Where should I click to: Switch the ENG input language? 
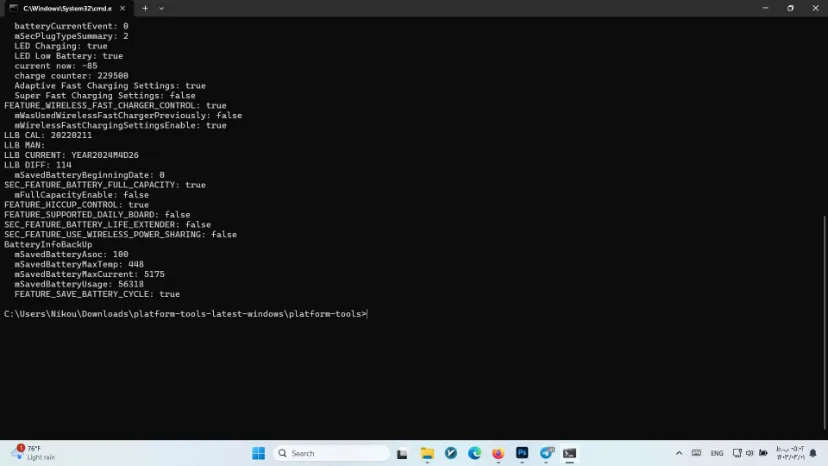coord(717,453)
